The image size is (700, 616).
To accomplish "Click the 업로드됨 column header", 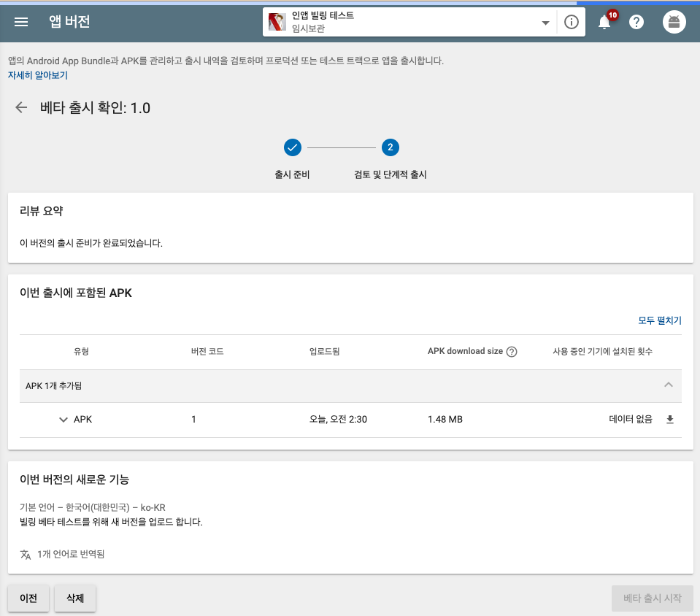I will [325, 351].
